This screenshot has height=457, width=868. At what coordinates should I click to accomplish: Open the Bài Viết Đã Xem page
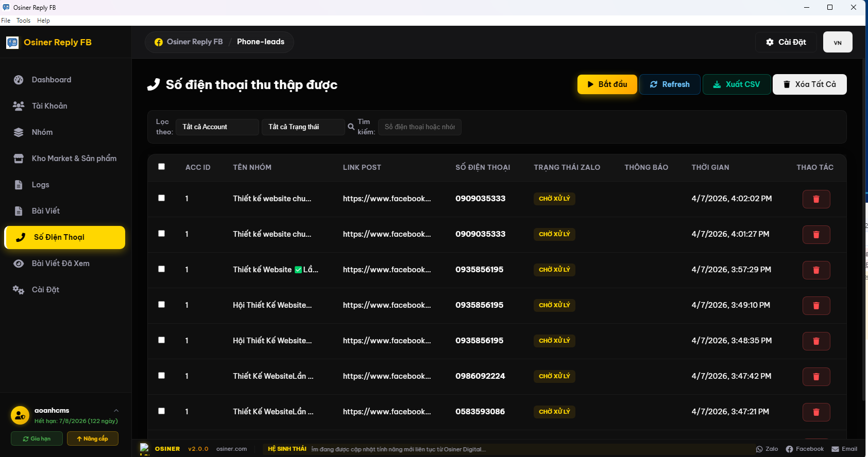60,263
